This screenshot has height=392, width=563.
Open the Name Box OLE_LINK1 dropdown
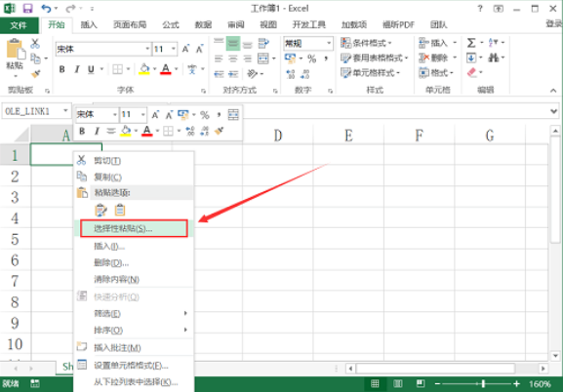click(65, 111)
